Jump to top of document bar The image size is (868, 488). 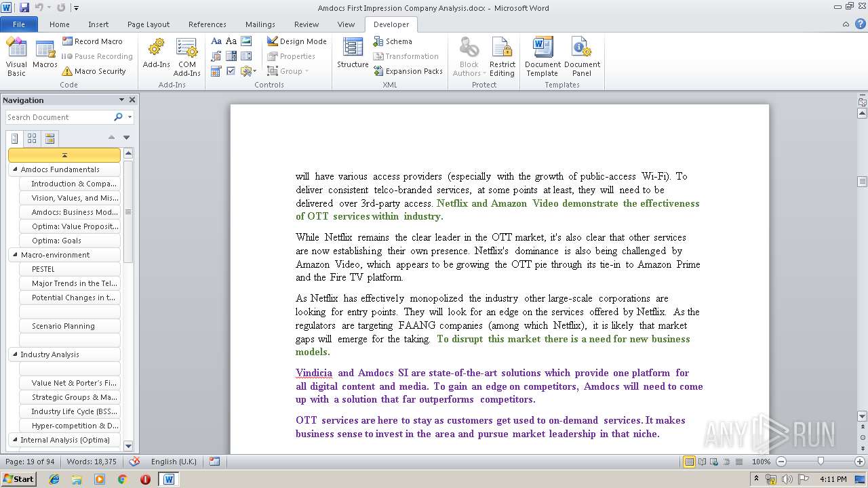click(64, 155)
